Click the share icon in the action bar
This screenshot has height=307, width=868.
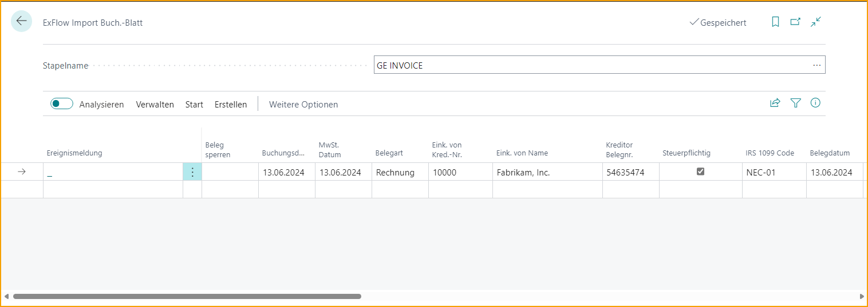(x=775, y=103)
